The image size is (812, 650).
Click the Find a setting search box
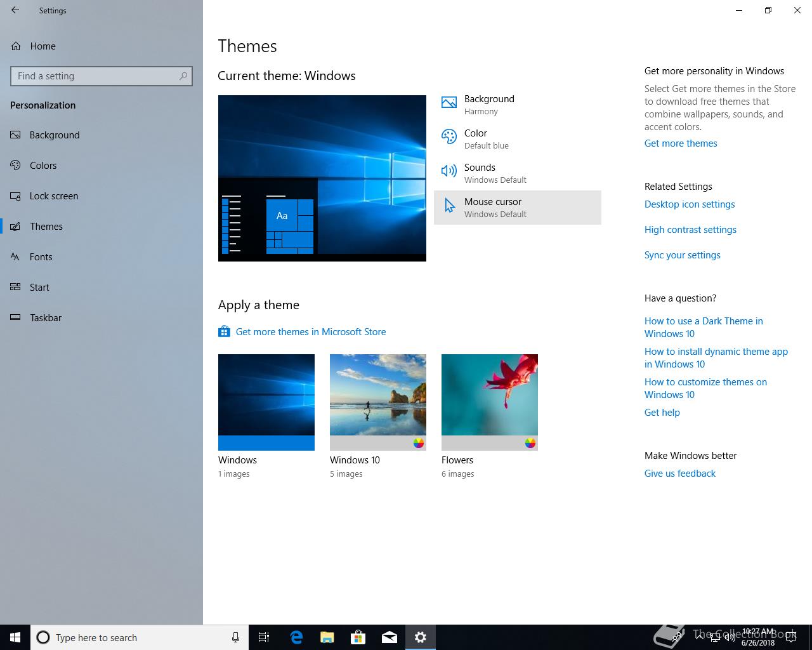[101, 76]
